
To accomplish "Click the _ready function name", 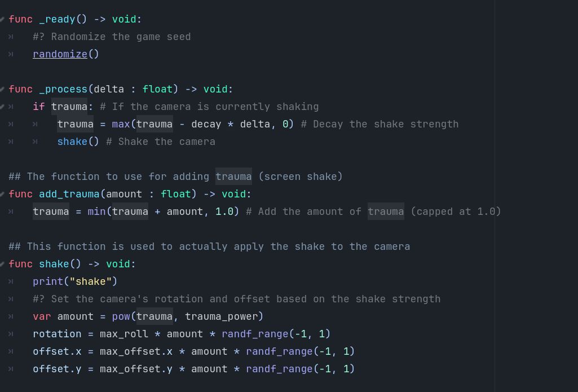I will point(57,19).
